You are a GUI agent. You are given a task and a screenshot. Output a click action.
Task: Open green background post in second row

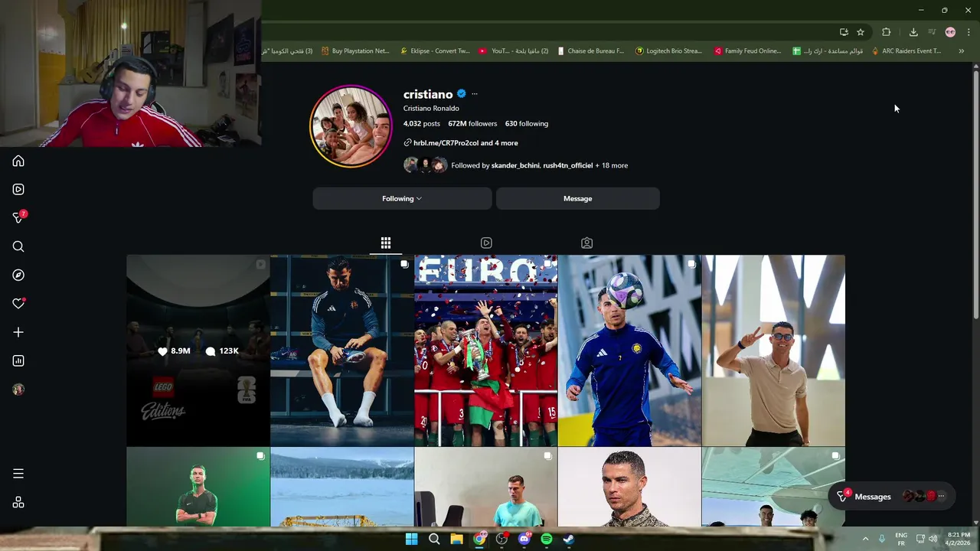(x=198, y=487)
